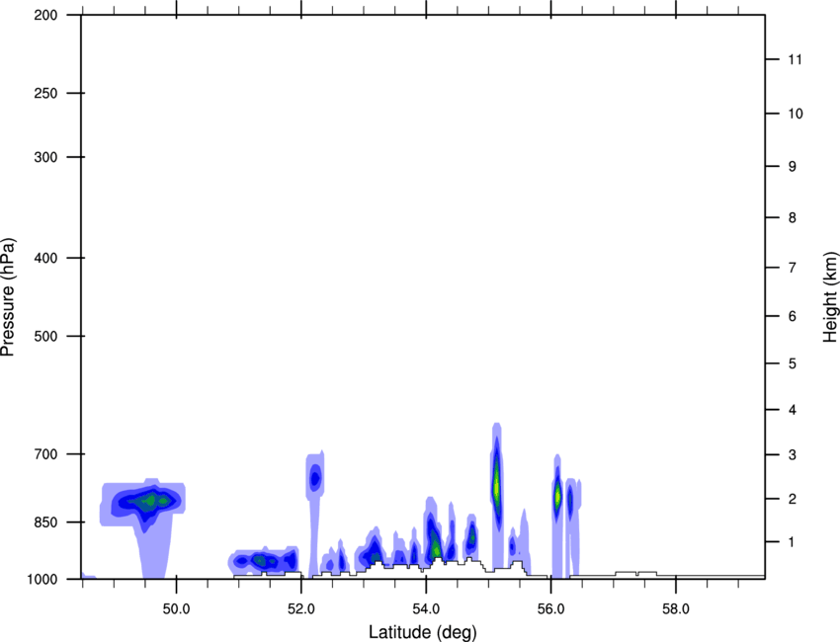The image size is (840, 642).
Task: Click the Pressure (hPa) axis title
Action: tap(8, 297)
